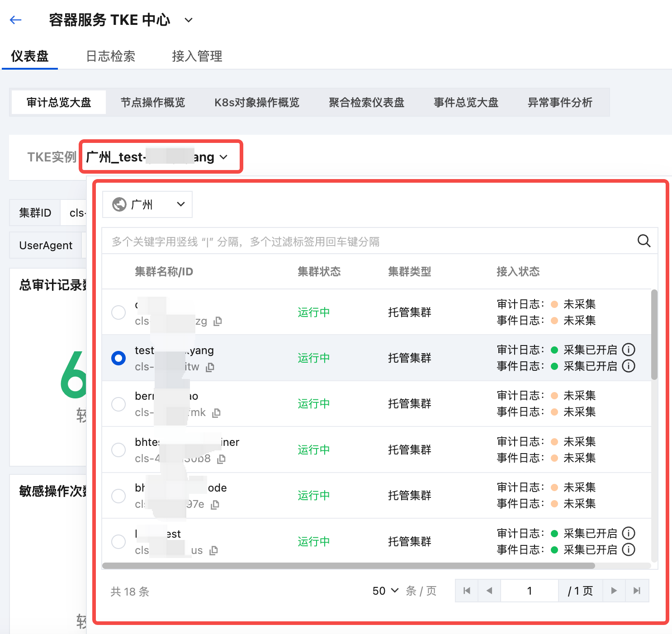The height and width of the screenshot is (634, 672).
Task: Go to last page of cluster list
Action: 637,591
